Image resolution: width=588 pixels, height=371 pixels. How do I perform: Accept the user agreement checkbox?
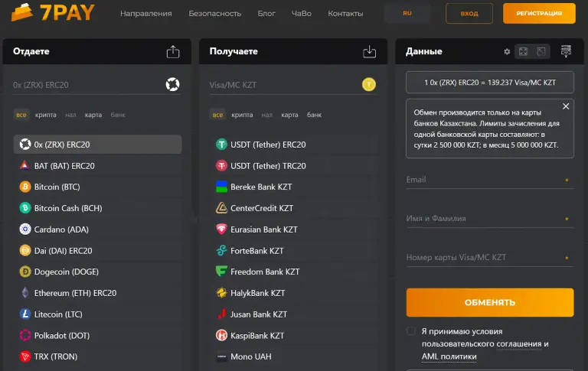411,331
